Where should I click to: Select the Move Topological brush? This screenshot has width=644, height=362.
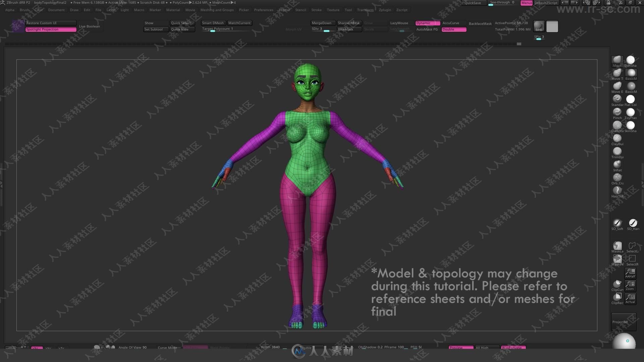click(617, 74)
